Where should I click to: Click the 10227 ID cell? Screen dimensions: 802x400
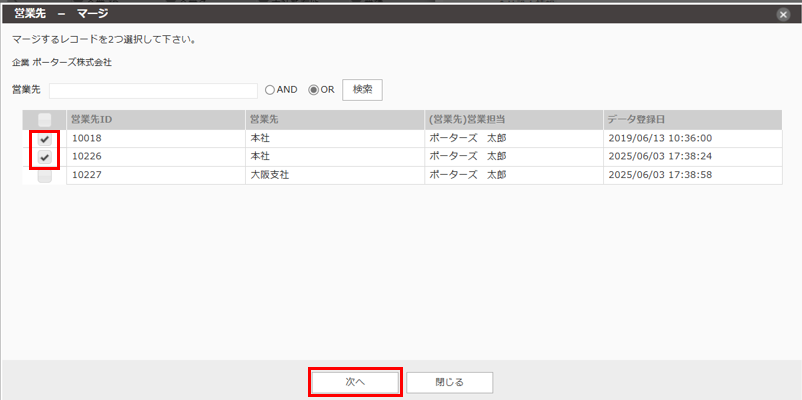(87, 175)
